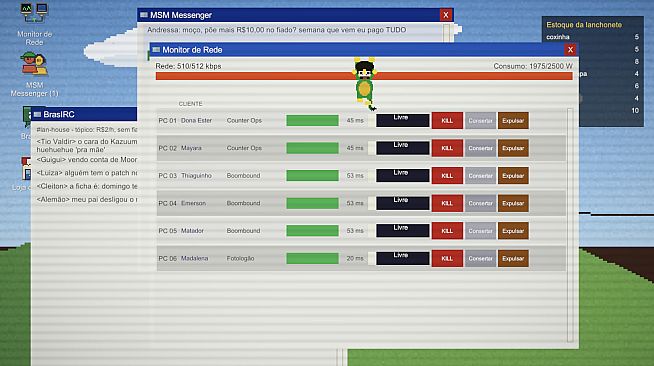Click the 'Fotologão' app label on PC 06
This screenshot has width=654, height=366.
(240, 258)
